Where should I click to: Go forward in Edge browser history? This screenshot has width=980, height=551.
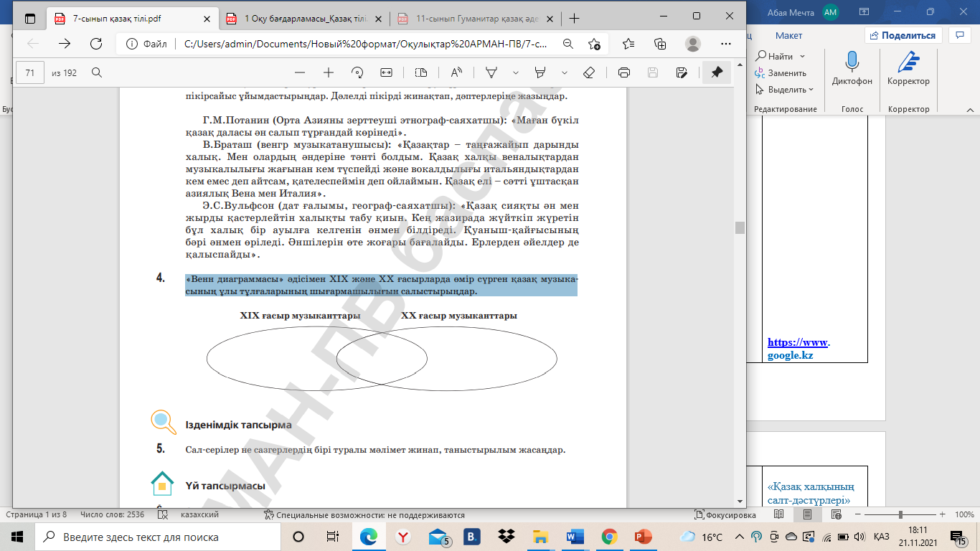[65, 44]
